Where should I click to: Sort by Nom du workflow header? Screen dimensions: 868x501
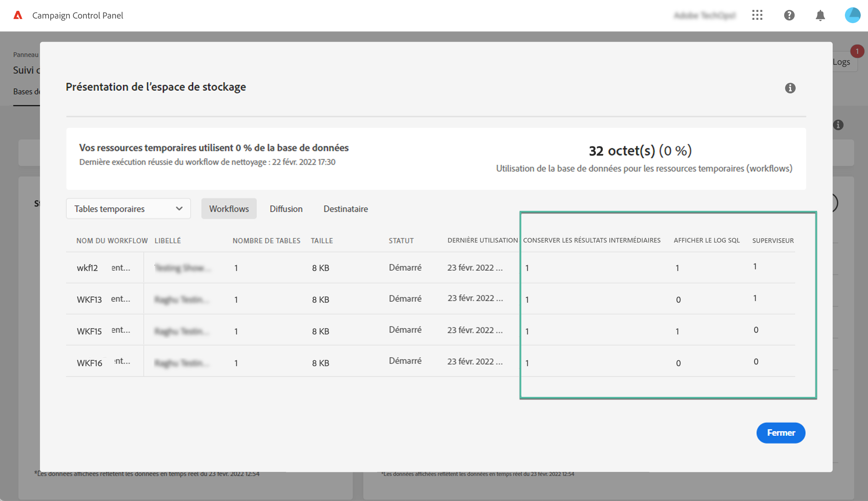pyautogui.click(x=112, y=241)
